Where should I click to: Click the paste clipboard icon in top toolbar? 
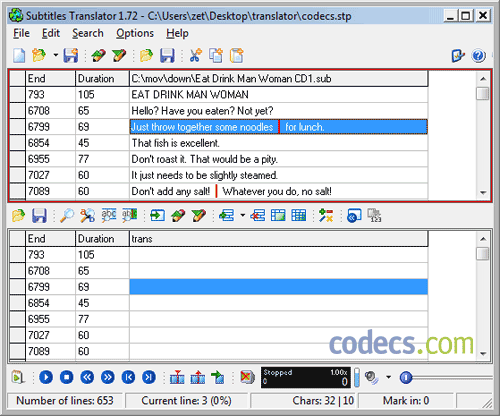237,55
